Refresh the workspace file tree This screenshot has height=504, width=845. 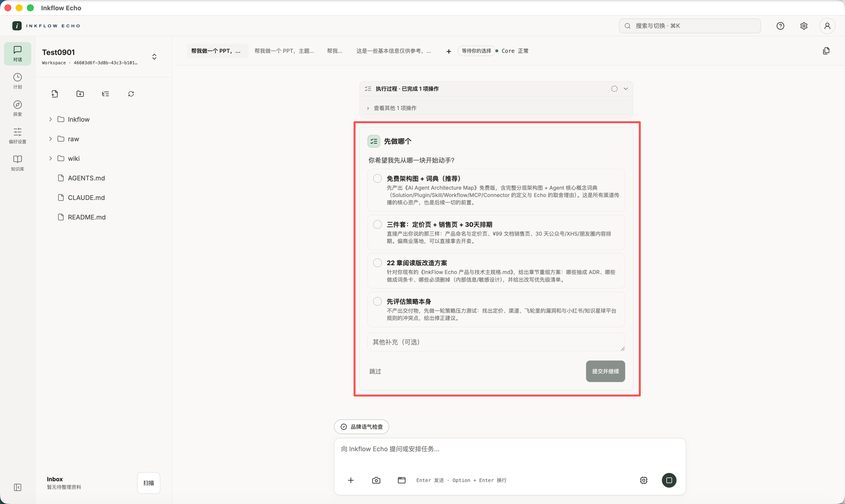point(131,94)
